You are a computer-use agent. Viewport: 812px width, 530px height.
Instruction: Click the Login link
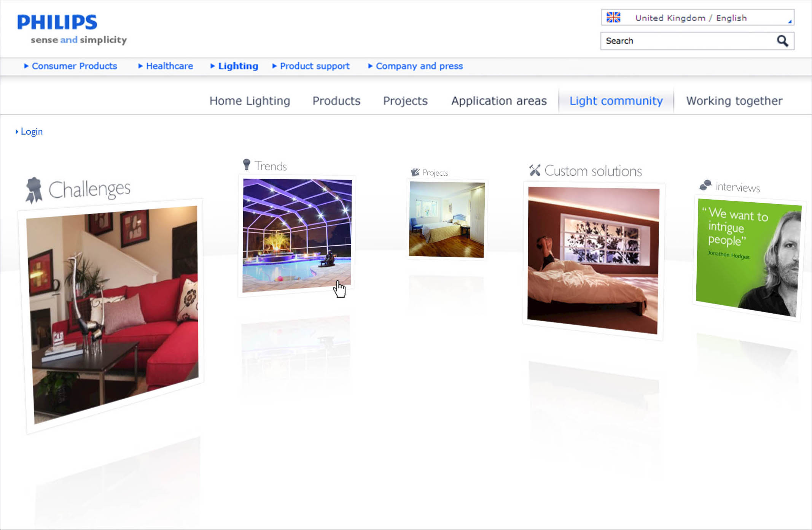31,132
